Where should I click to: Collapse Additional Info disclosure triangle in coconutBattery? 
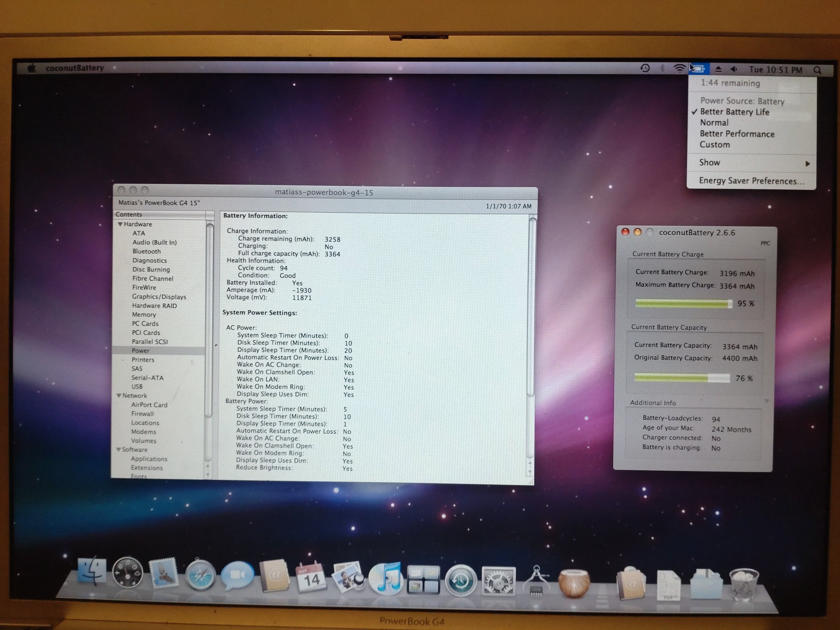pyautogui.click(x=766, y=402)
